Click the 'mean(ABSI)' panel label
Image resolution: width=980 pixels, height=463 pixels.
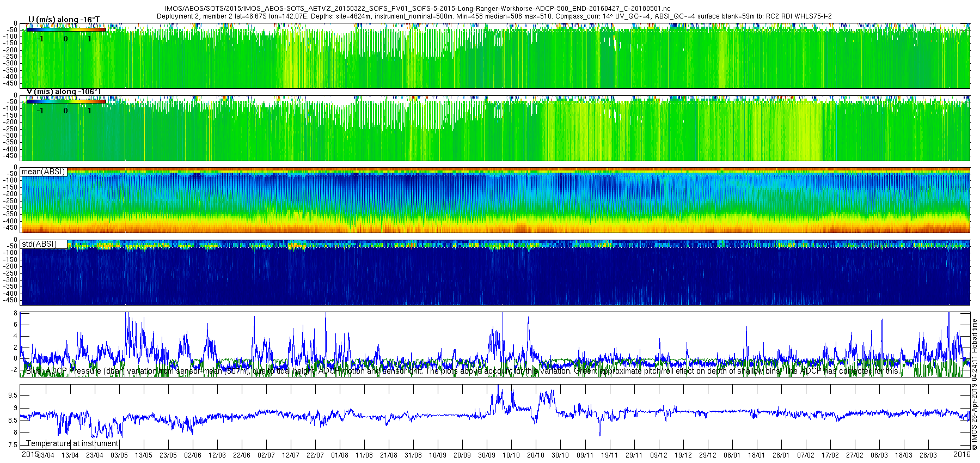tap(43, 172)
